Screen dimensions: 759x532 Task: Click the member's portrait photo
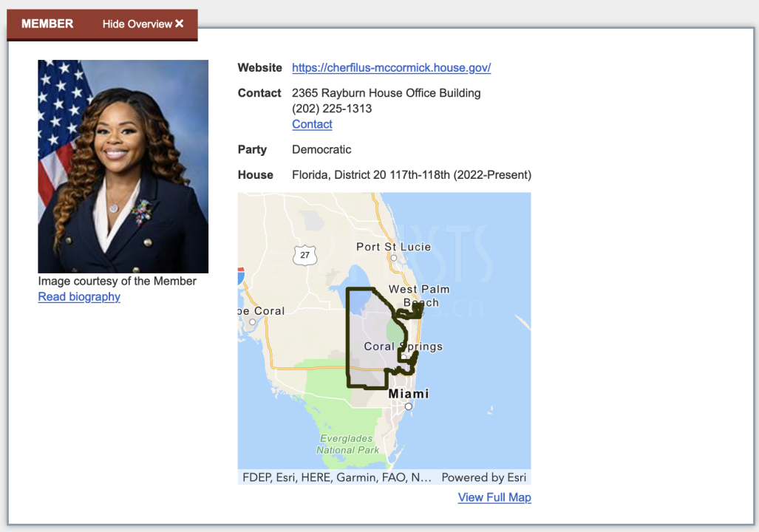coord(123,166)
